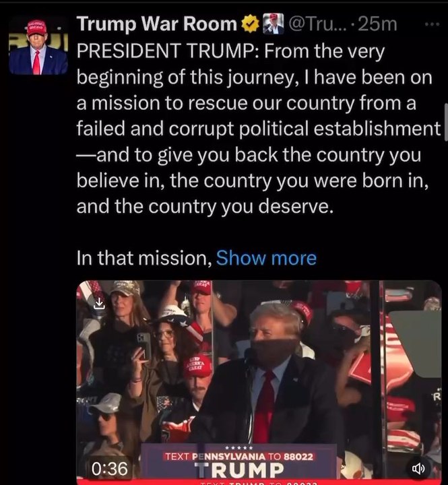Expand the tweet with Show more
The width and height of the screenshot is (448, 485).
click(266, 257)
